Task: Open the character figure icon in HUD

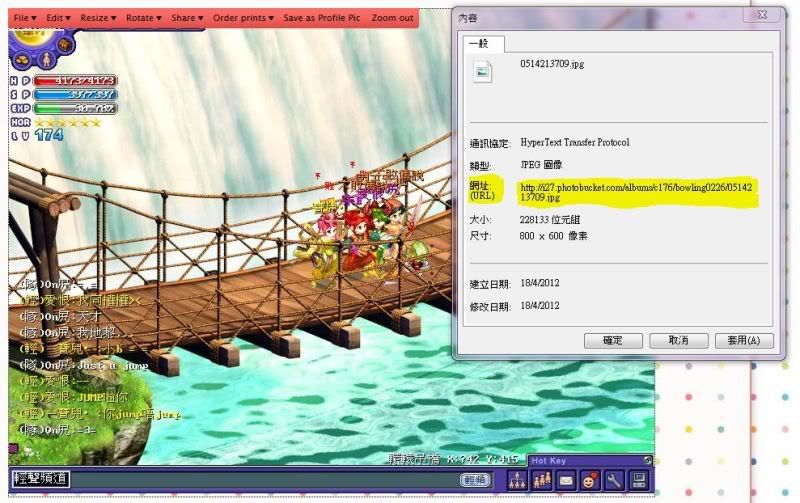Action: click(46, 59)
